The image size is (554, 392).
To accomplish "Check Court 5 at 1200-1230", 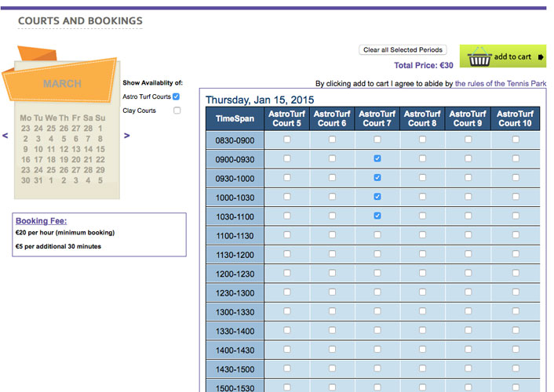I will (287, 273).
